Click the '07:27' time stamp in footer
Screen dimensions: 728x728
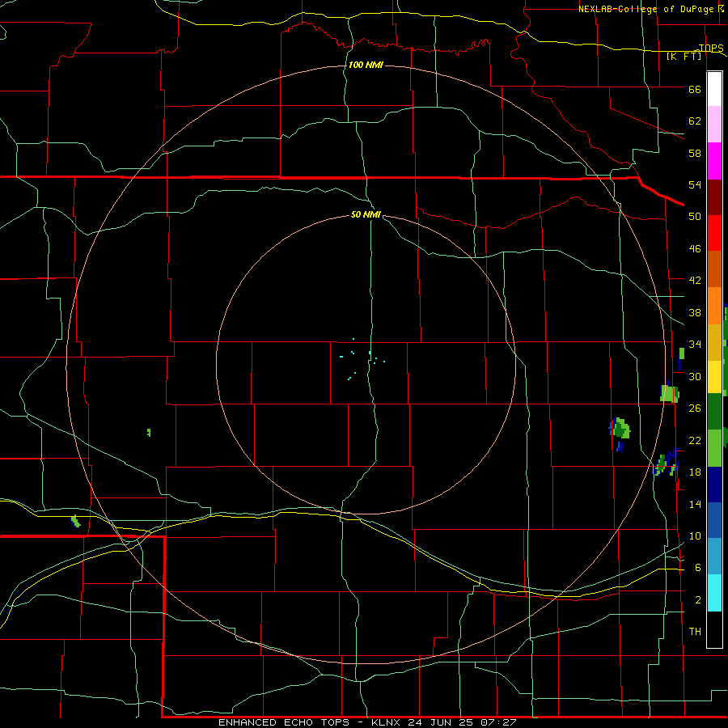tap(500, 722)
